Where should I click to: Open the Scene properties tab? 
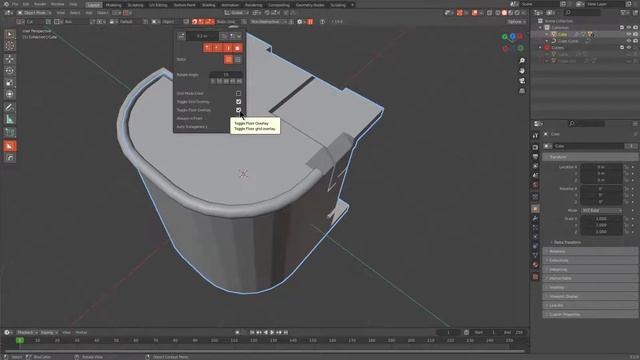coord(535,176)
